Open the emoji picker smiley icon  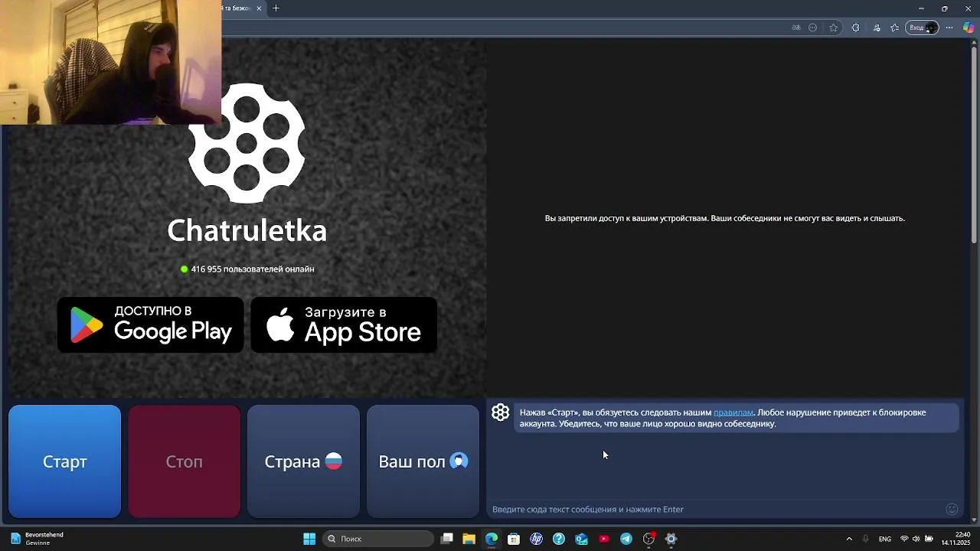[952, 509]
